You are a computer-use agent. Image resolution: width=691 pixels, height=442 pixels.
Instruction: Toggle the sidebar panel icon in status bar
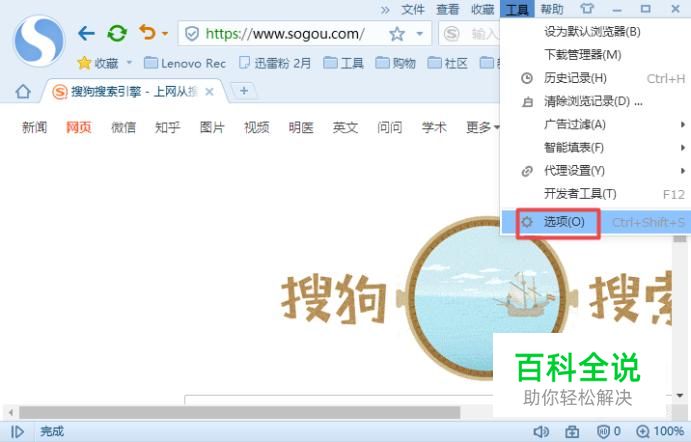17,431
